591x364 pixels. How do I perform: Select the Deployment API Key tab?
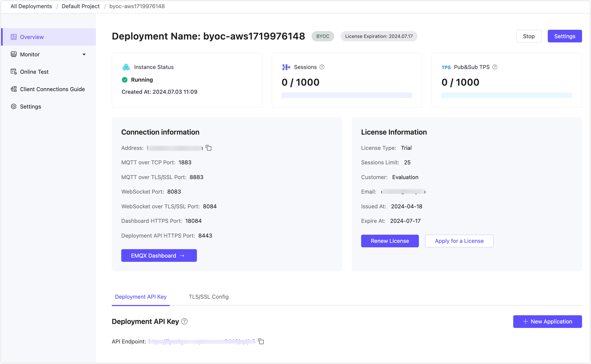(141, 297)
